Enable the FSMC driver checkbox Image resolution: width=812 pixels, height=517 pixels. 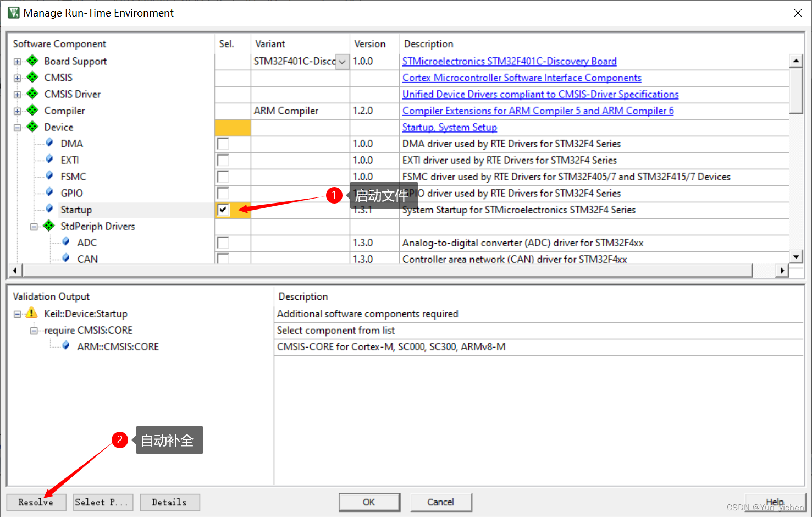(223, 177)
